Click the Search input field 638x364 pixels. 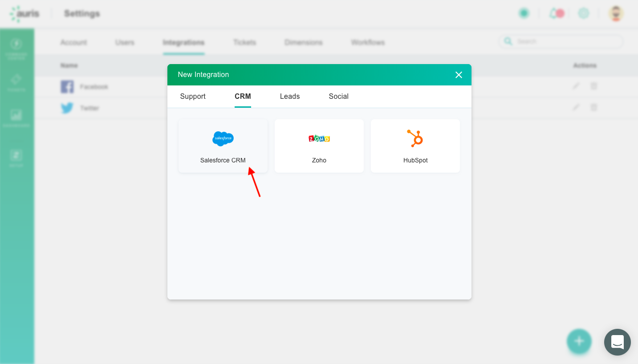pyautogui.click(x=561, y=41)
